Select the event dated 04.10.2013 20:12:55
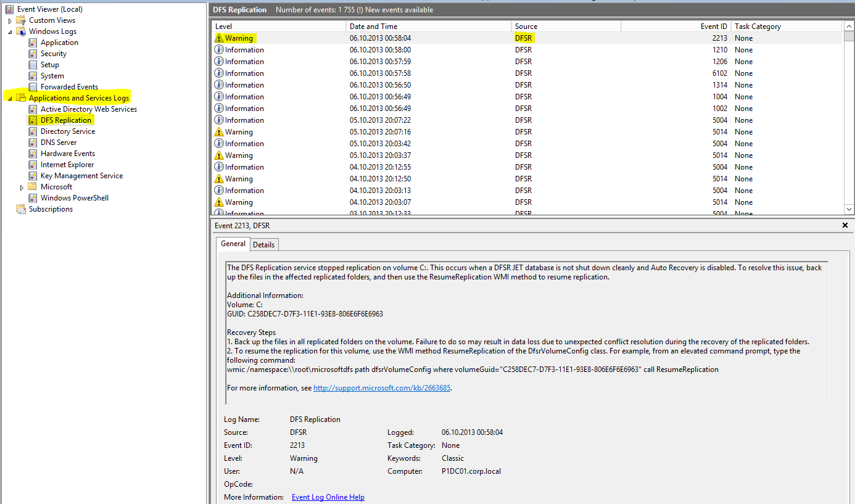This screenshot has width=855, height=504. [527, 167]
